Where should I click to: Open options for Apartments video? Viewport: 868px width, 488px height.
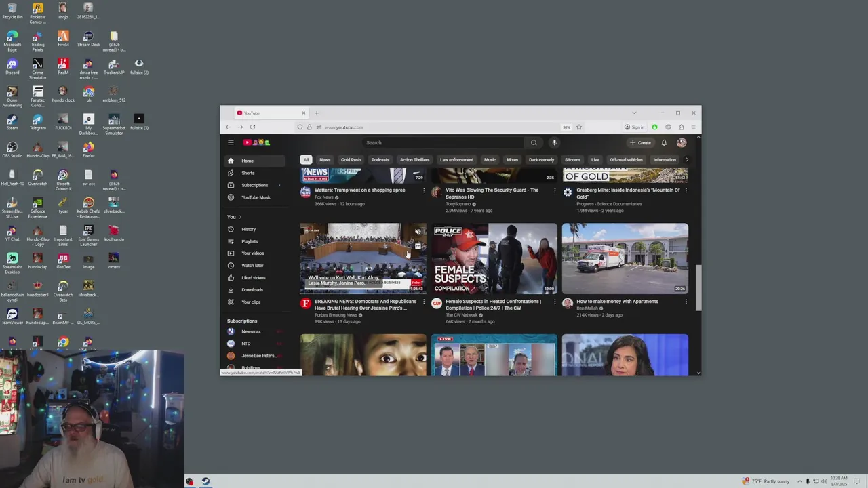(x=686, y=302)
